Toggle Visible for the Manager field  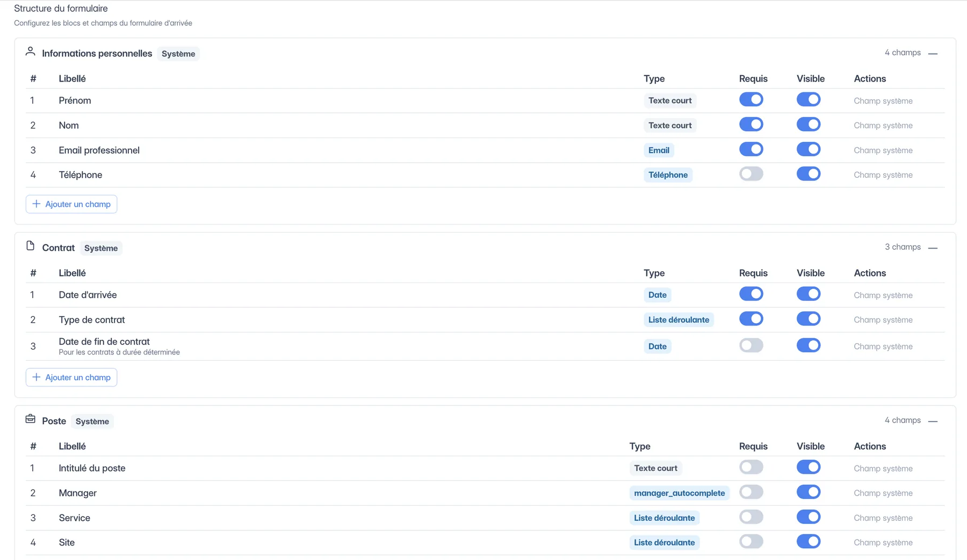tap(809, 492)
